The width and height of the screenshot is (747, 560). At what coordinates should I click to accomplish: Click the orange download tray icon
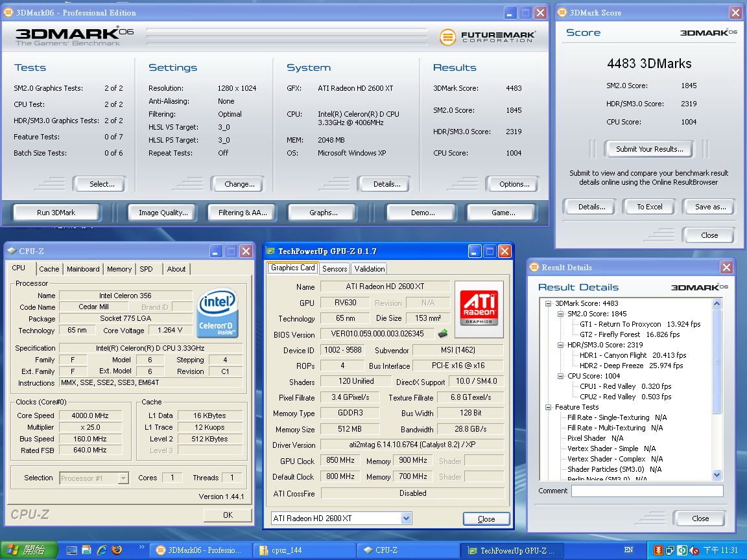click(x=658, y=550)
